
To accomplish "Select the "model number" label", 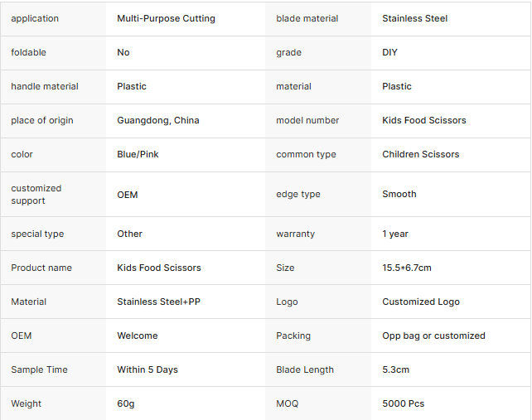I will click(x=307, y=120).
